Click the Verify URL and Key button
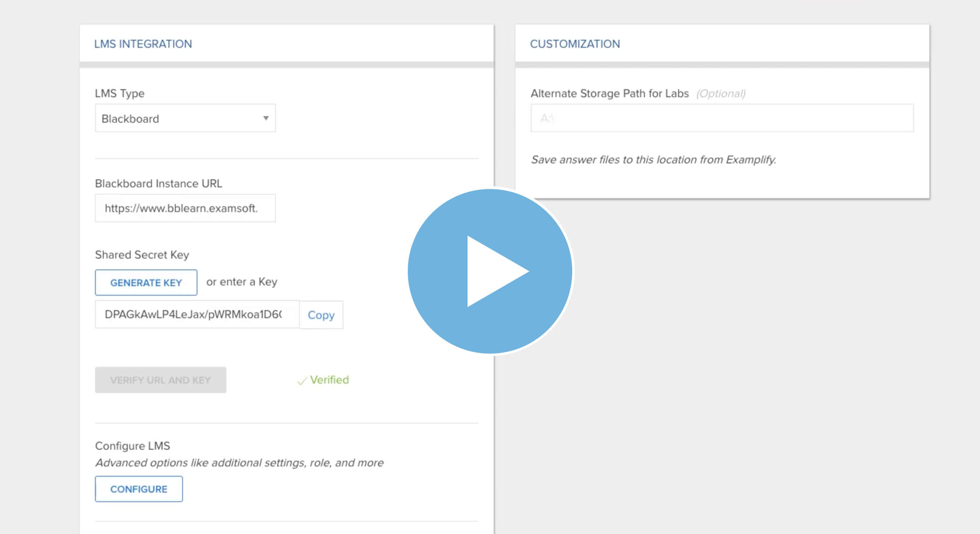This screenshot has width=980, height=534. tap(160, 380)
